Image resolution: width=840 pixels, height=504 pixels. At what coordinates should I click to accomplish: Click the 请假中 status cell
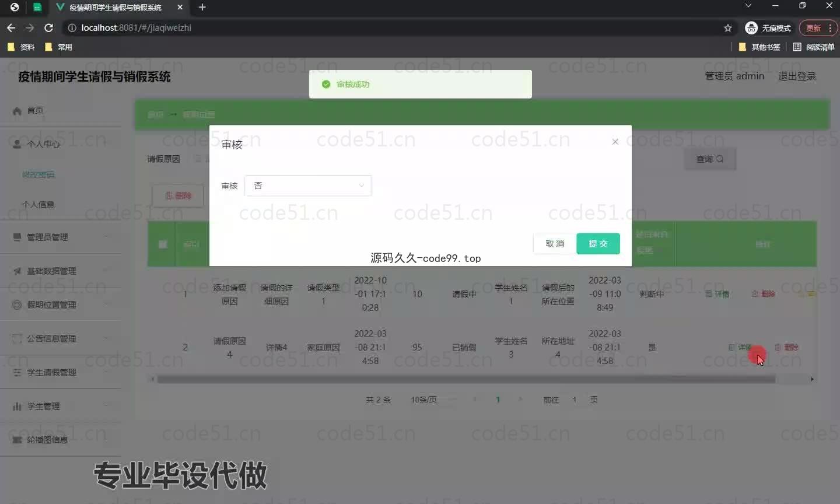[464, 294]
